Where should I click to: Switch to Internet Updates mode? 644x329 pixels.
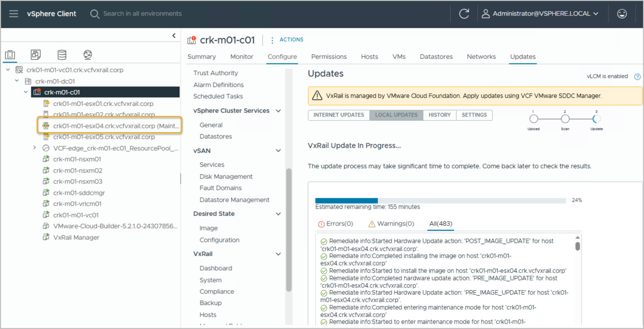pos(339,115)
